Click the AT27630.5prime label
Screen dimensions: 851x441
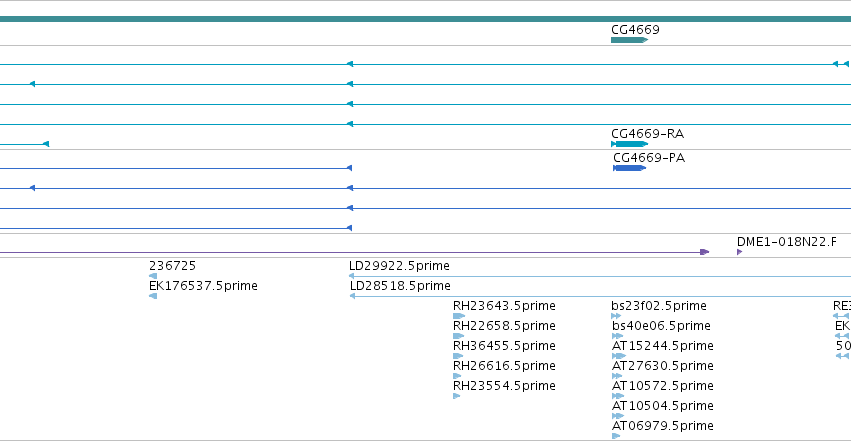click(663, 366)
